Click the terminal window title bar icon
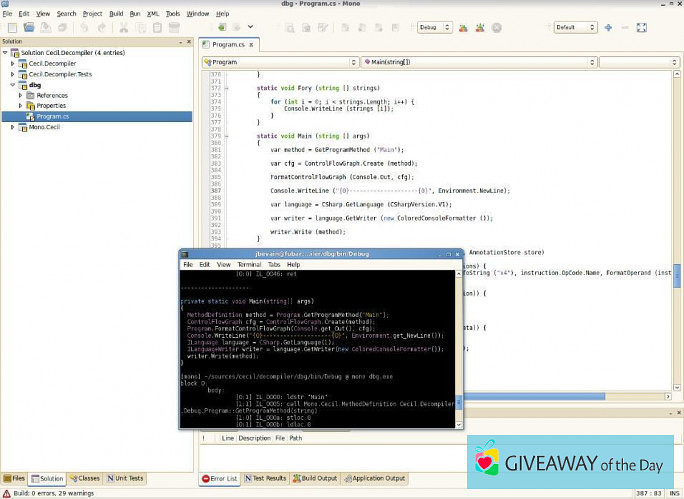 [186, 255]
